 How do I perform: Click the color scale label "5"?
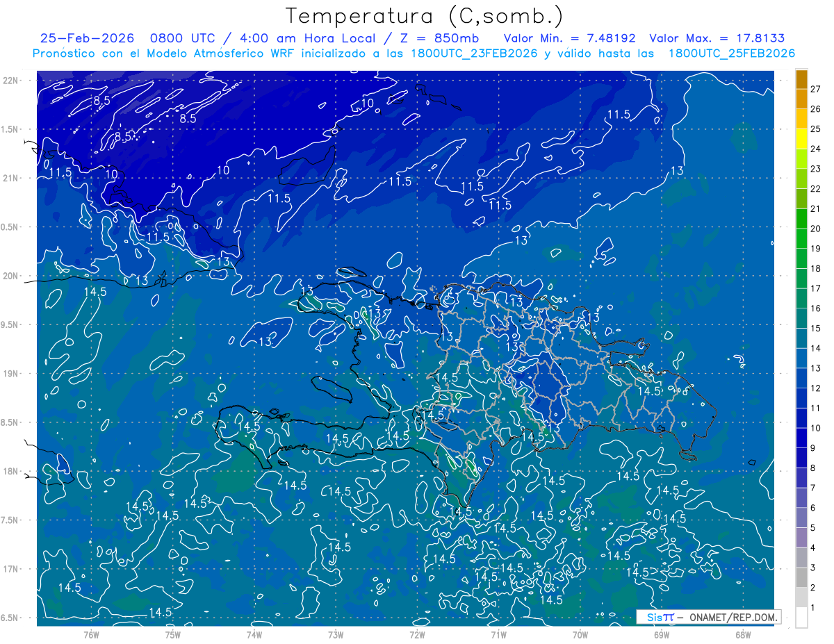pyautogui.click(x=812, y=528)
